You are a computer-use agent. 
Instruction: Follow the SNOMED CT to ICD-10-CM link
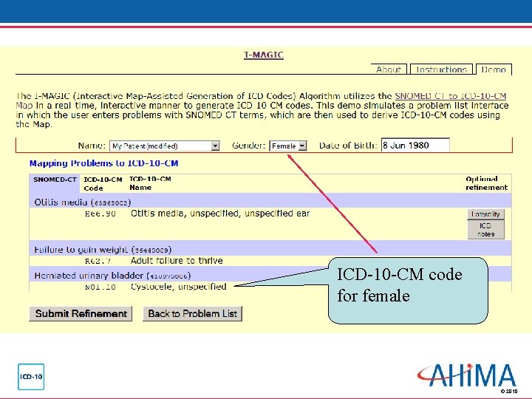(x=451, y=96)
